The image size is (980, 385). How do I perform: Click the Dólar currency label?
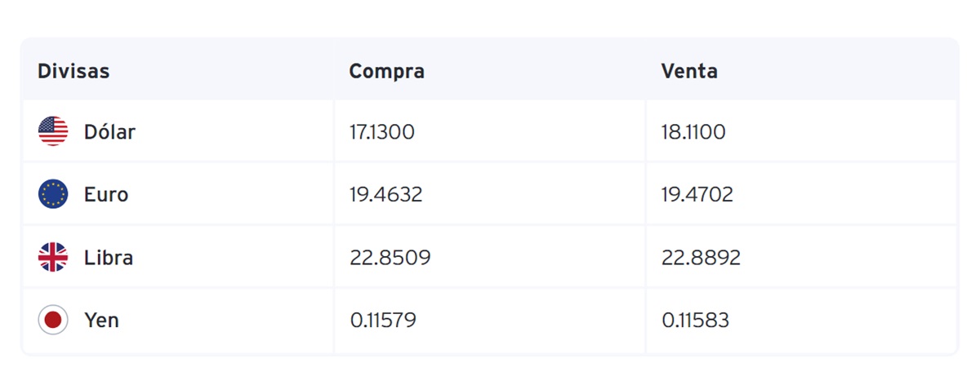[109, 131]
